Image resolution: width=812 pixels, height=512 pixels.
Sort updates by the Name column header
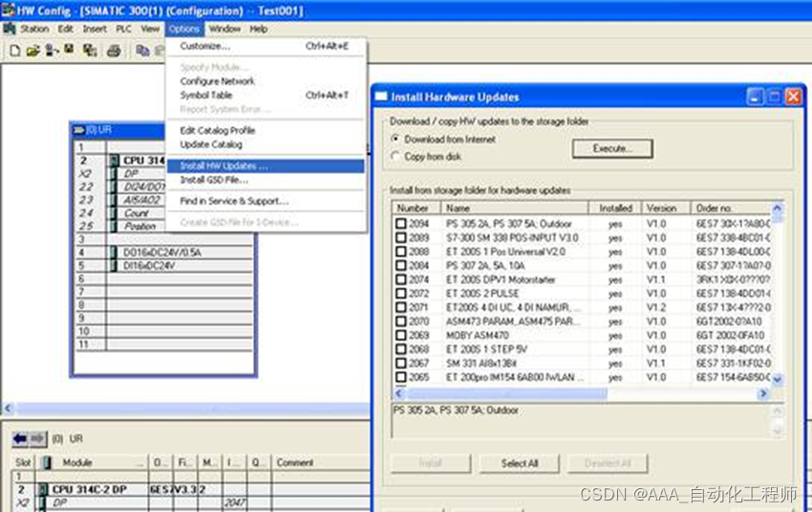(x=515, y=208)
